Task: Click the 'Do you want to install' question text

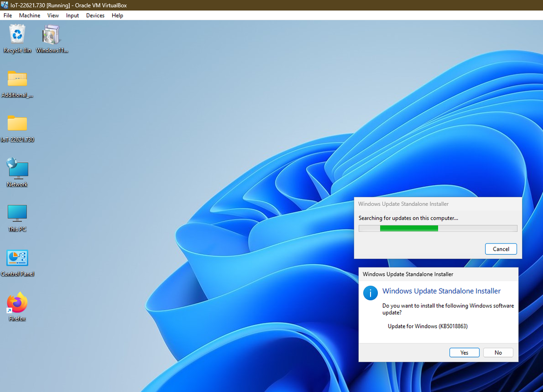Action: (x=448, y=309)
